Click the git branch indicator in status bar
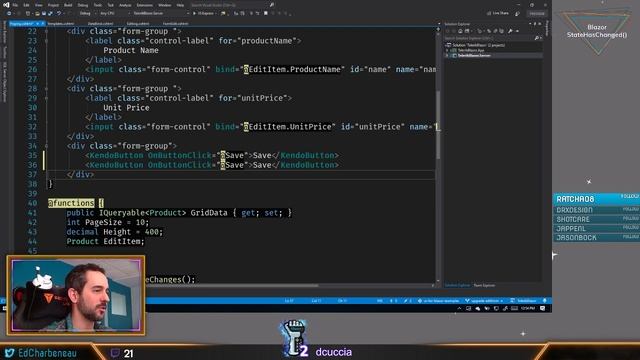Screen dimensions: 640x360 [x=484, y=301]
